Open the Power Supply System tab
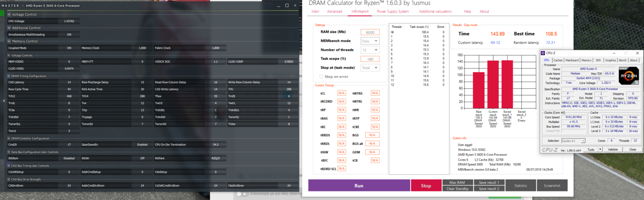Screen dimensions: 644x200 [x=393, y=11]
